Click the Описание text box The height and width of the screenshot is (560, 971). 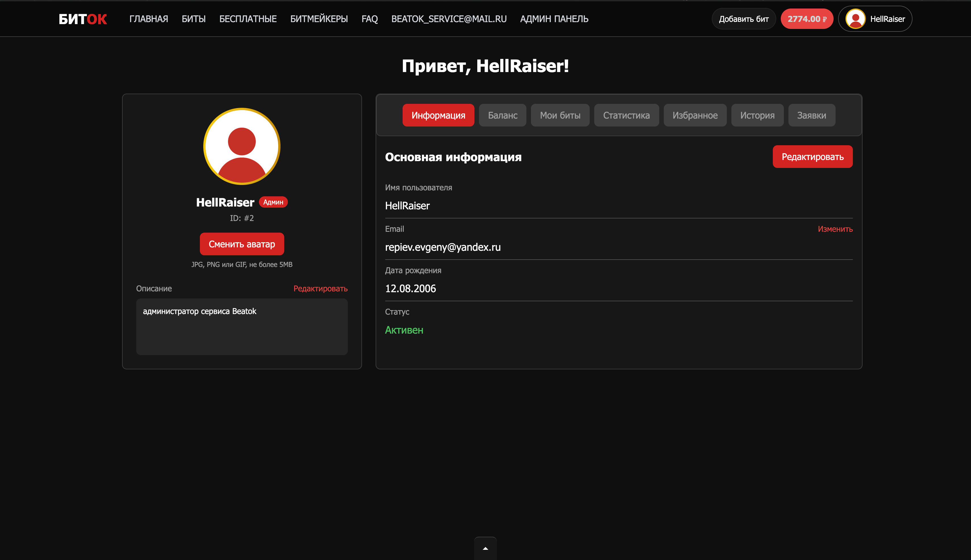coord(242,327)
